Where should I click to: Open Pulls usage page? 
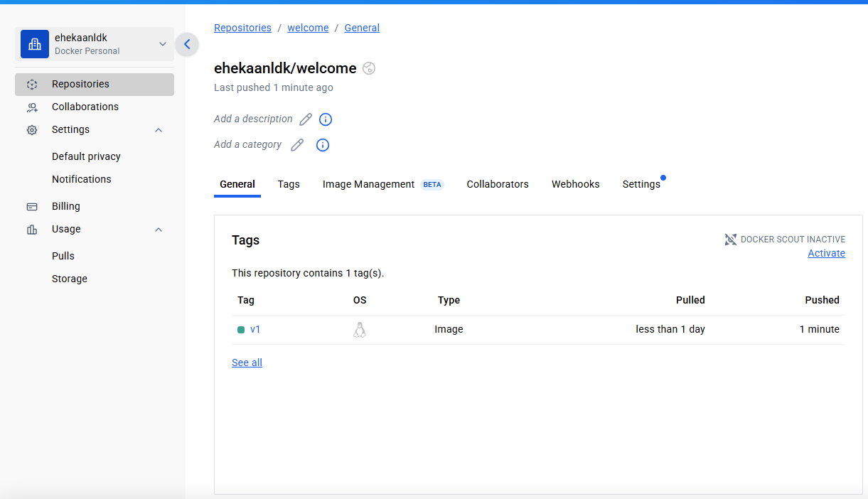click(x=63, y=256)
